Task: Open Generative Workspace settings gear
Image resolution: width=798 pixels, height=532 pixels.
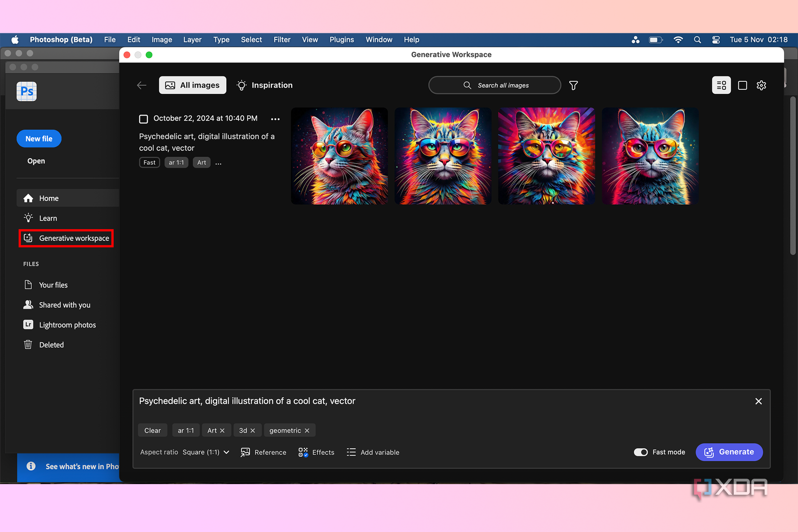Action: click(761, 85)
